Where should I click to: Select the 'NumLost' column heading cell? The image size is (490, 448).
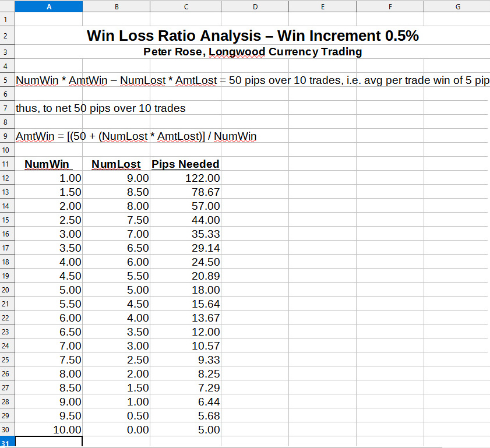point(116,164)
